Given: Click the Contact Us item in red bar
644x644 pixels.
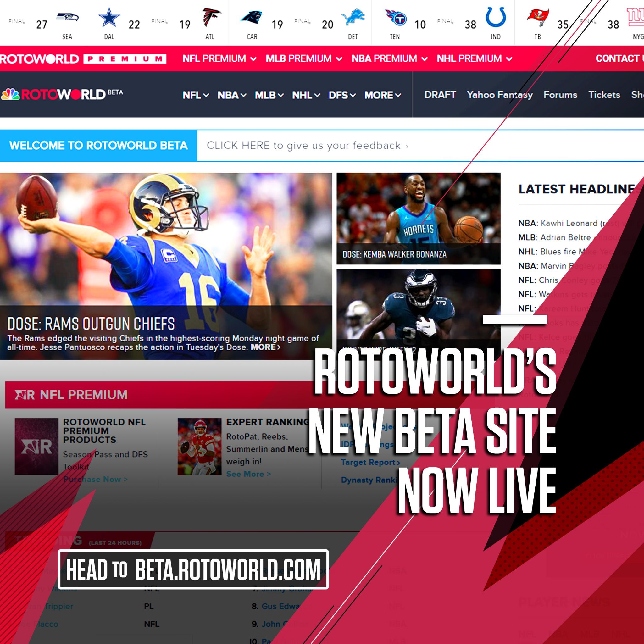Looking at the screenshot, I should coord(620,59).
